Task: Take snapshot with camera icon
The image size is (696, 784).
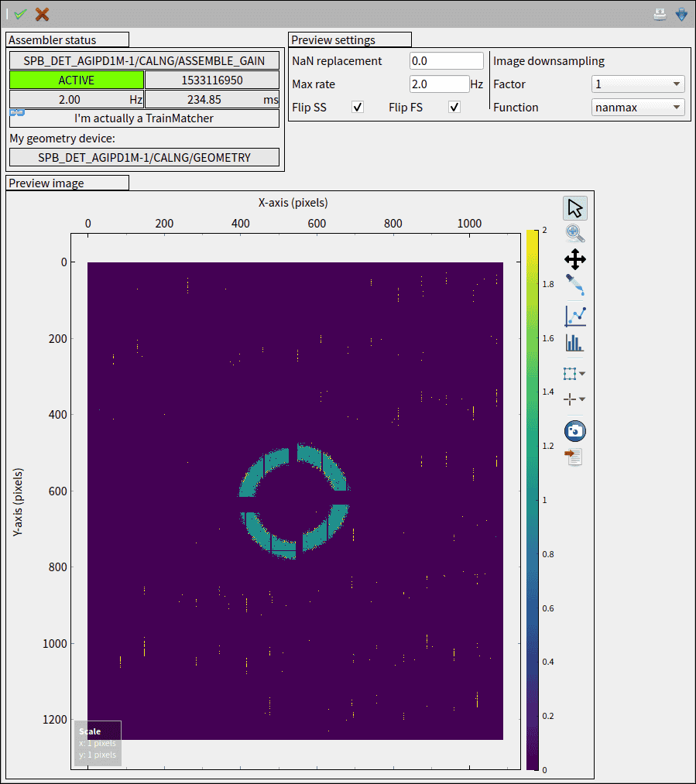Action: [575, 431]
